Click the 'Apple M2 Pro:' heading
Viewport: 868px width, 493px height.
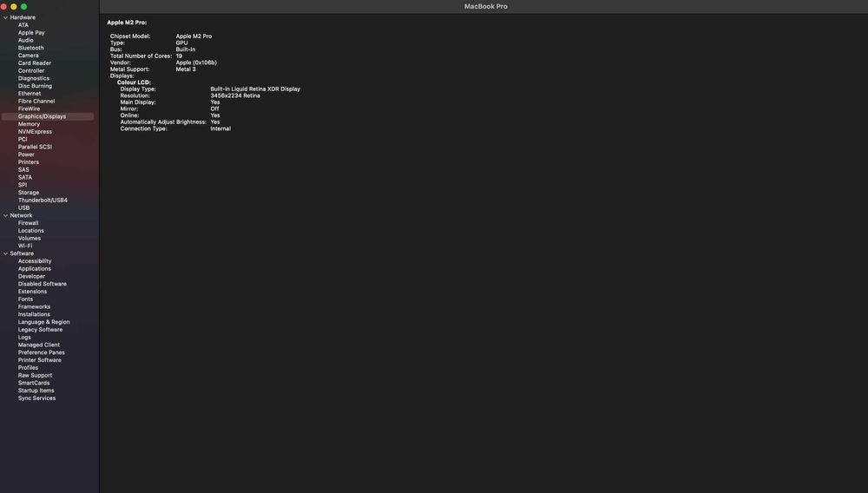pyautogui.click(x=127, y=23)
